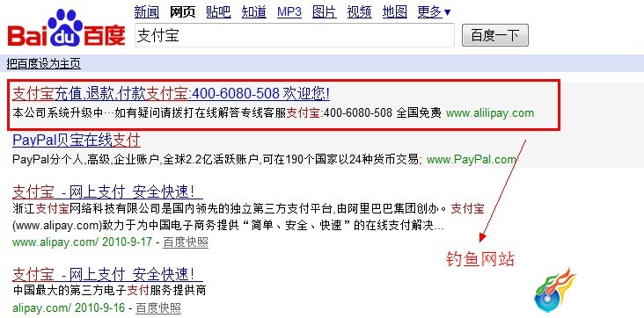Switch to 图片 search

click(x=325, y=12)
